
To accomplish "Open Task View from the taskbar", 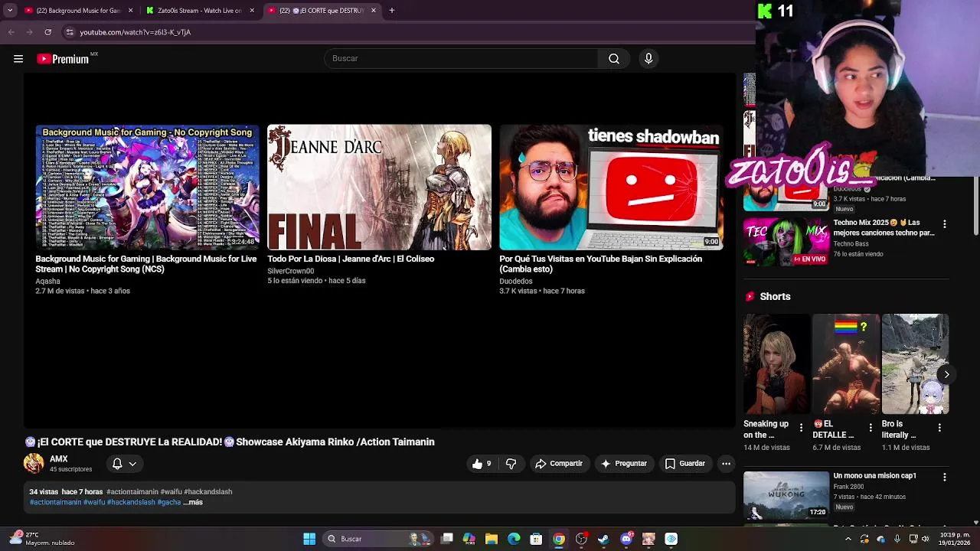I will [x=447, y=539].
